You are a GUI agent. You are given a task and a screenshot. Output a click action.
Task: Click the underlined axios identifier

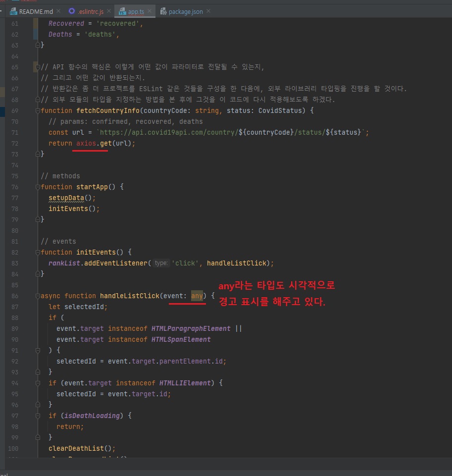pyautogui.click(x=87, y=143)
